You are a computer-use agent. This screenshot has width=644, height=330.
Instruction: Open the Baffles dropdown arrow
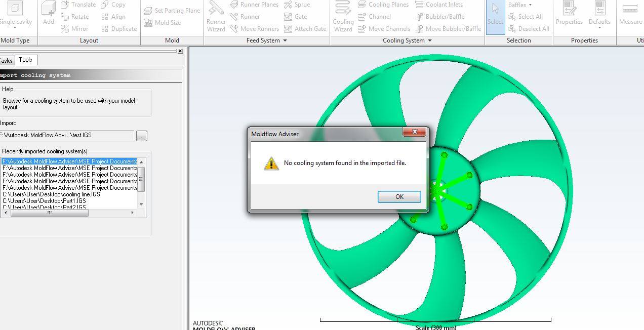point(530,5)
